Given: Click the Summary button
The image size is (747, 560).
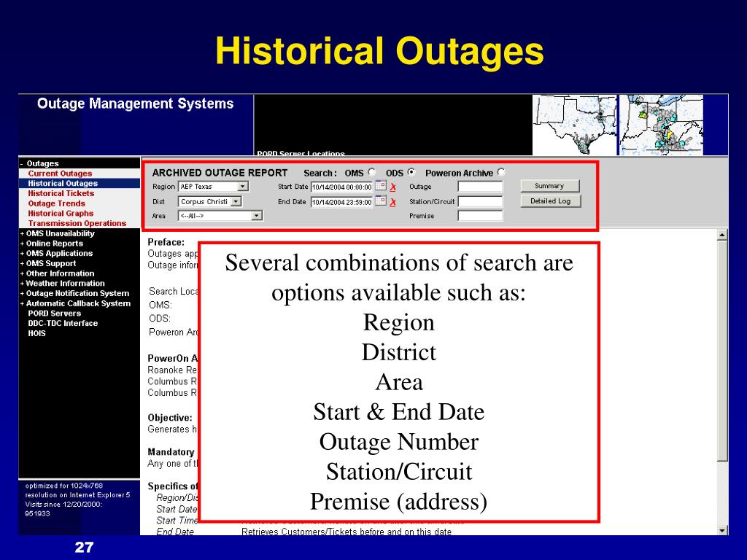Looking at the screenshot, I should [x=550, y=186].
